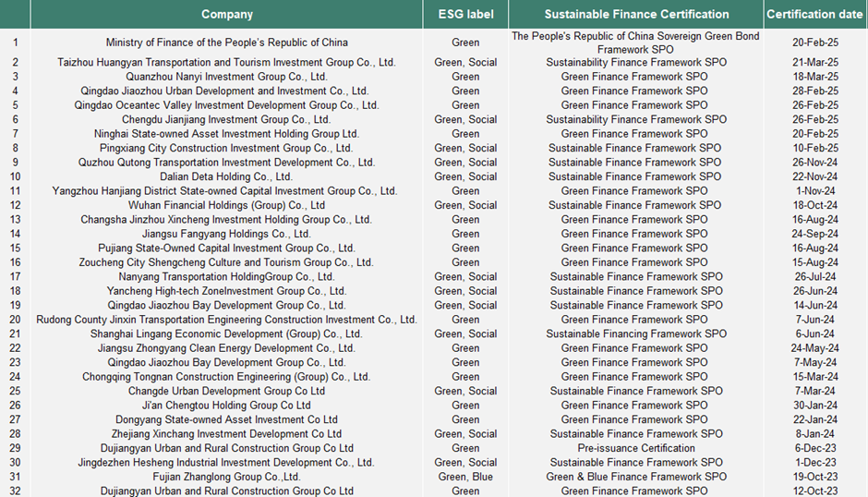The height and width of the screenshot is (497, 868).
Task: Select Fujian Zhanglong Group cell
Action: pos(227,478)
